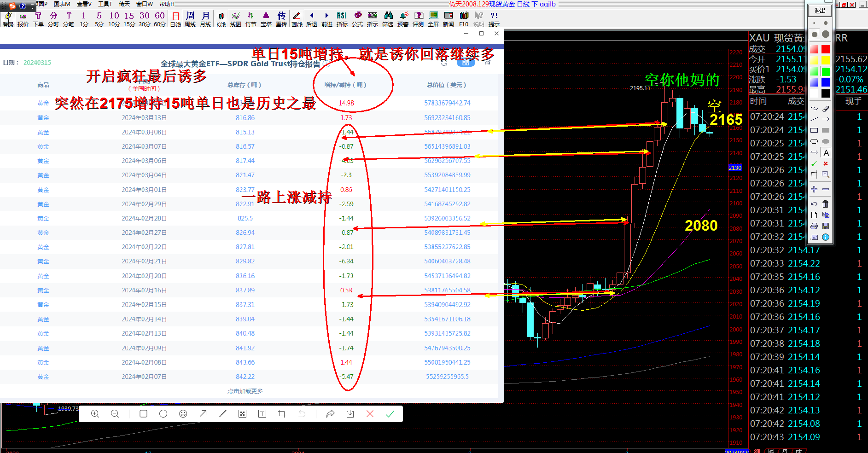Toggle the 画线 drawing line mode
Screen dimensions: 868x453
[297, 19]
